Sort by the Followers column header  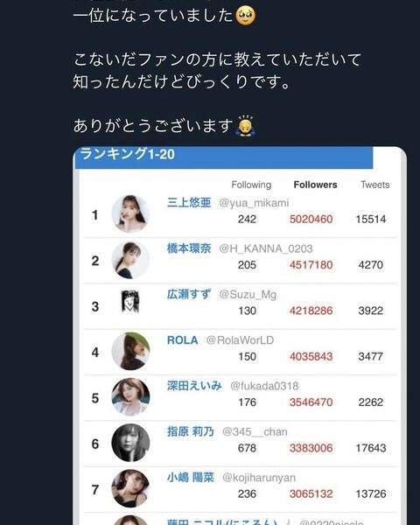tap(315, 185)
